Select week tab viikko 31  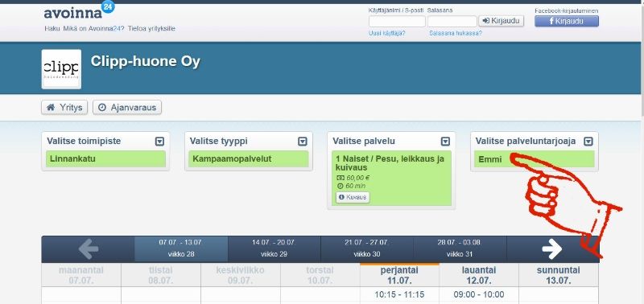(x=460, y=249)
